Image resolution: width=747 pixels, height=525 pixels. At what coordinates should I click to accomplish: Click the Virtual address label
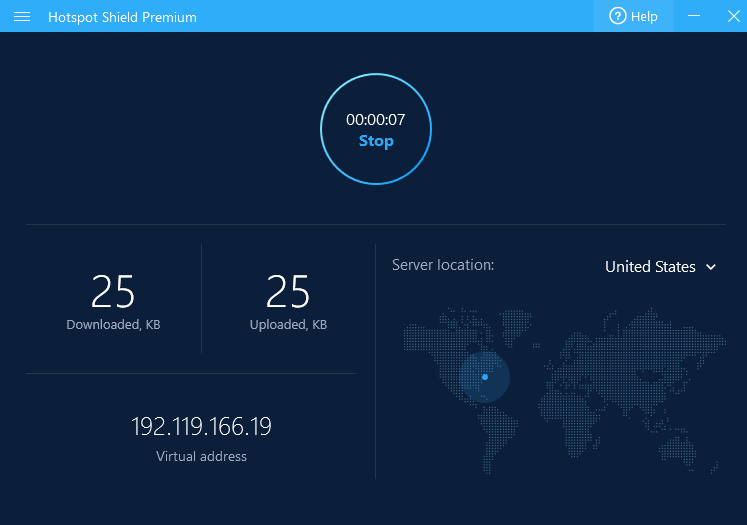point(201,456)
